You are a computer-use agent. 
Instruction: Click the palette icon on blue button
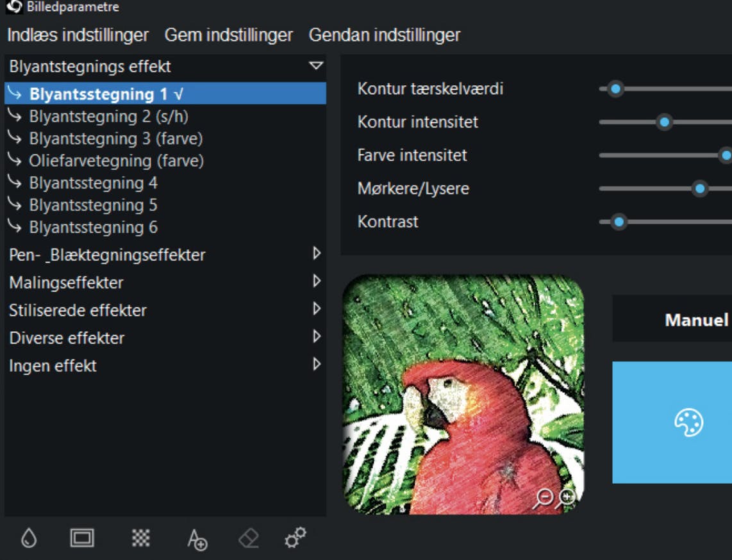pyautogui.click(x=688, y=422)
